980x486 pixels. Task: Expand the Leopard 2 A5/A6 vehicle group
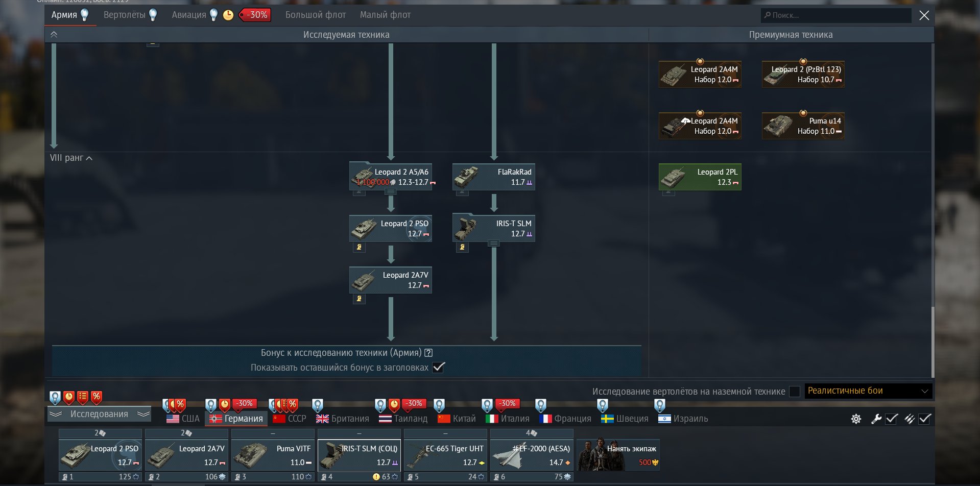tap(391, 192)
